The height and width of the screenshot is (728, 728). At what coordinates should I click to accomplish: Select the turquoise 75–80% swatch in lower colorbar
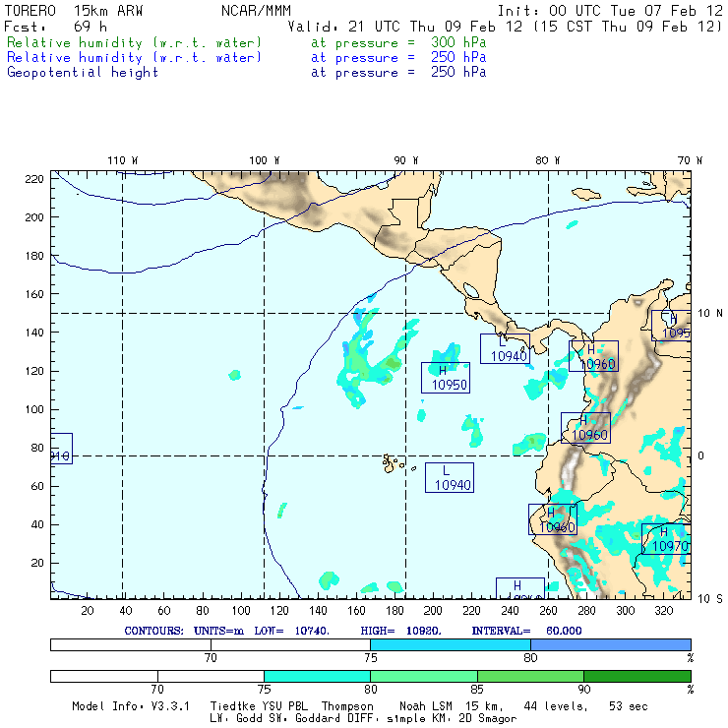(317, 676)
